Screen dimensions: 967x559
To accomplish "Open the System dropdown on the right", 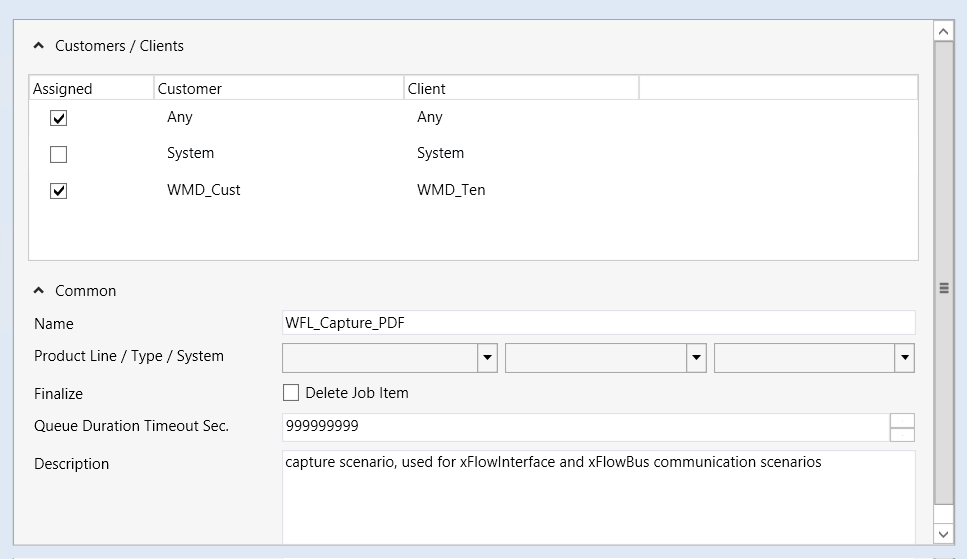I will 904,358.
